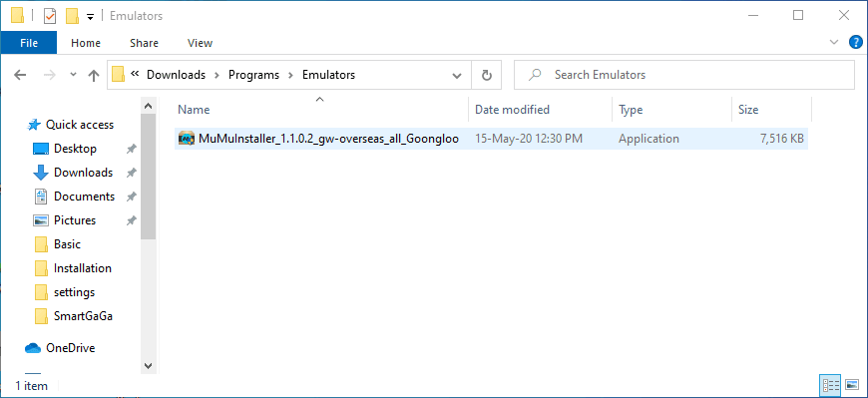Click Emulators in the address path

coord(329,75)
